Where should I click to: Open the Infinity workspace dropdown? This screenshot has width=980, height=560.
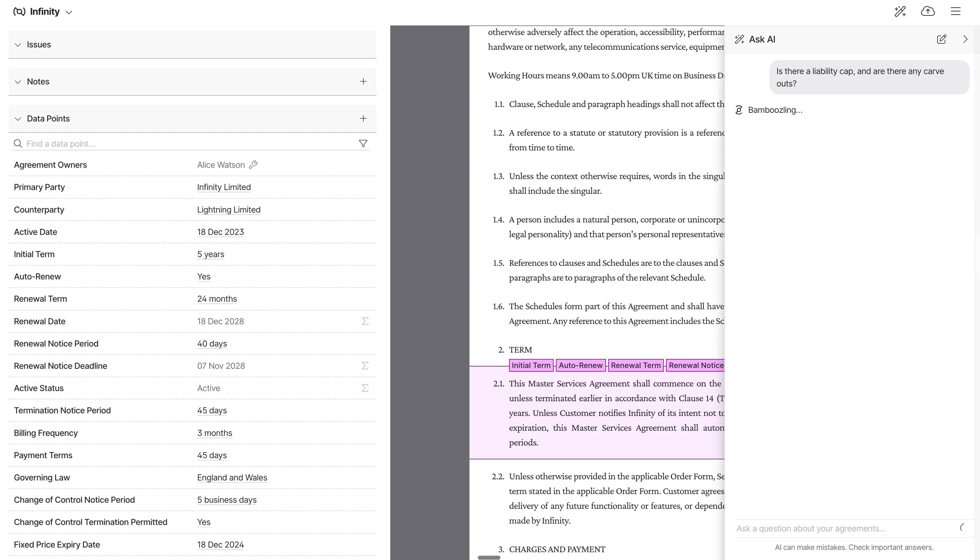tap(69, 12)
